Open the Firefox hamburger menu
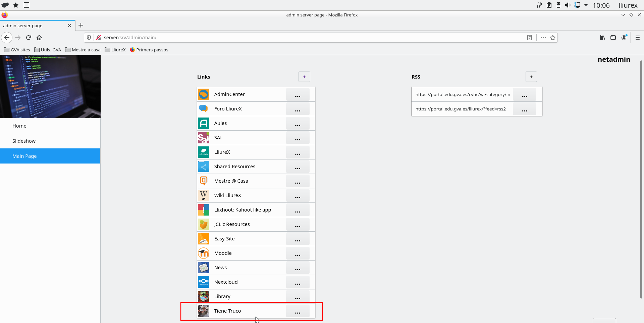644x323 pixels. (637, 38)
